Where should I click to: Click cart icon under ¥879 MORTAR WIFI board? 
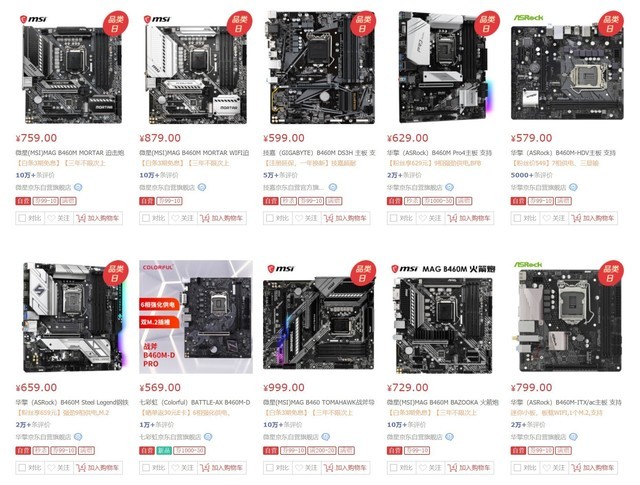coord(204,218)
